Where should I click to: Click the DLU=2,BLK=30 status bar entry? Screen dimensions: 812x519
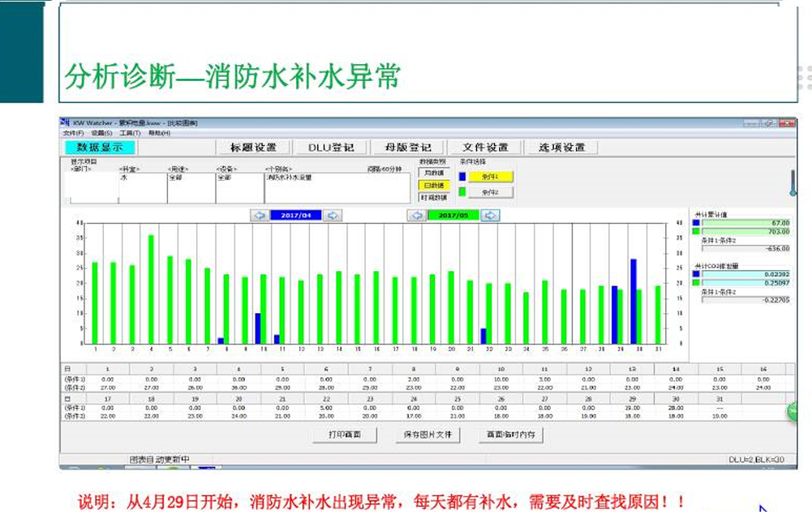(x=756, y=460)
